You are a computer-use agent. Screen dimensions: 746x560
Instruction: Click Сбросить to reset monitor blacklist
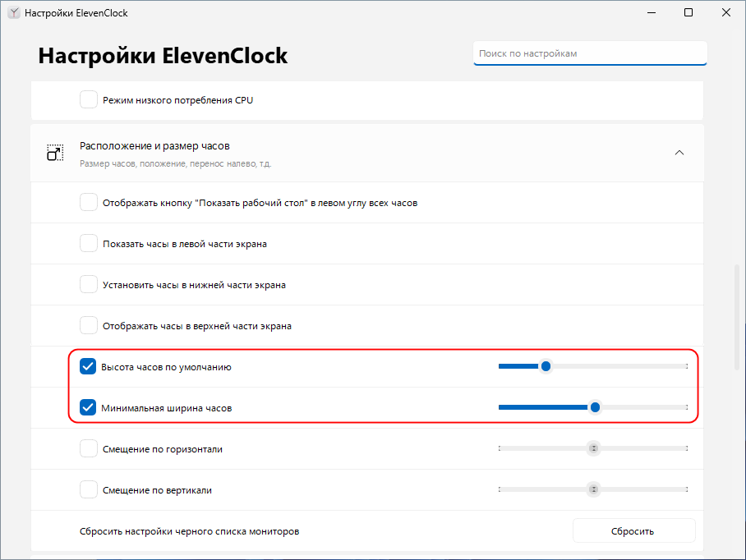pos(633,530)
